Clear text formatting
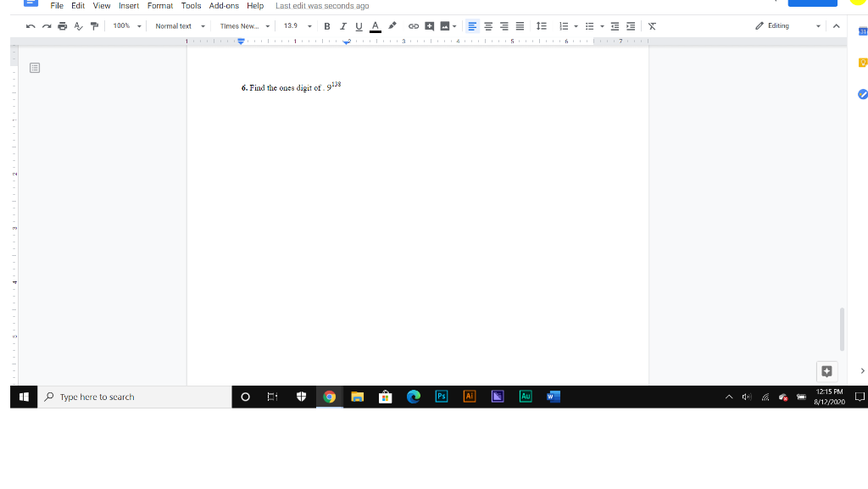 651,25
